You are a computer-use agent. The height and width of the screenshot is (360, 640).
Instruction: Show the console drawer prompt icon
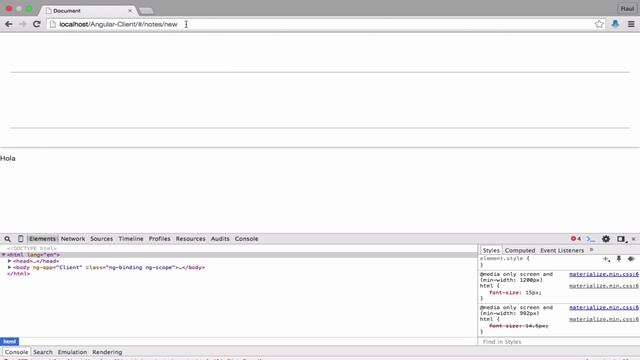(x=591, y=239)
